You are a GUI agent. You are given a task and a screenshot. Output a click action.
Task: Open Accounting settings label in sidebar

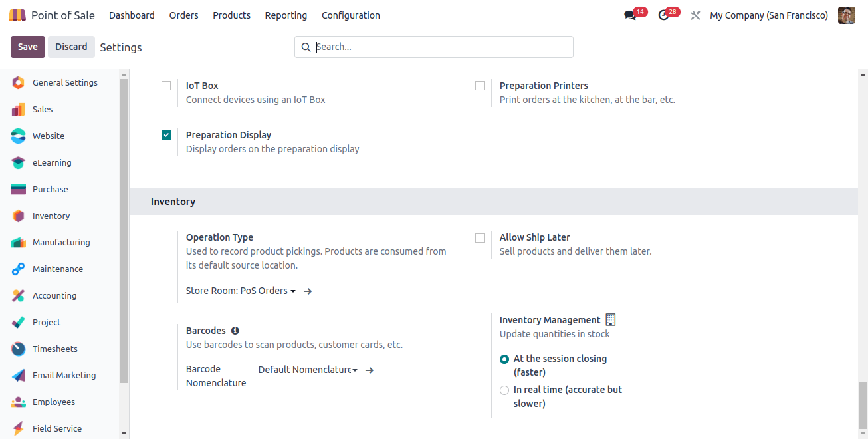pyautogui.click(x=54, y=296)
